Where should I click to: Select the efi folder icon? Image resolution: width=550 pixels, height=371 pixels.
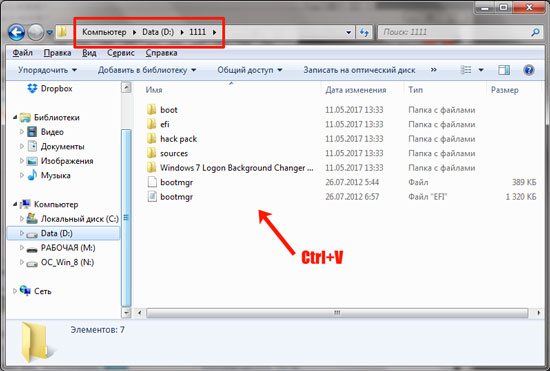click(152, 124)
